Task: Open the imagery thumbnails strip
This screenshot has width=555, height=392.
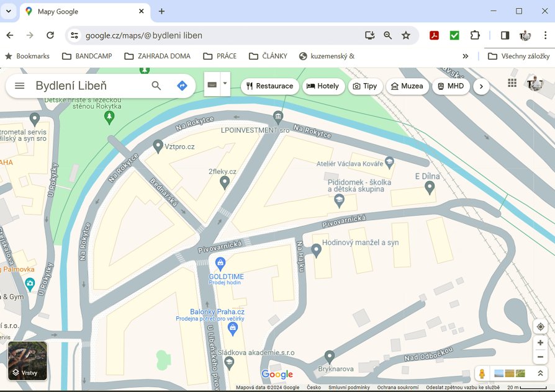Action: pos(510,373)
